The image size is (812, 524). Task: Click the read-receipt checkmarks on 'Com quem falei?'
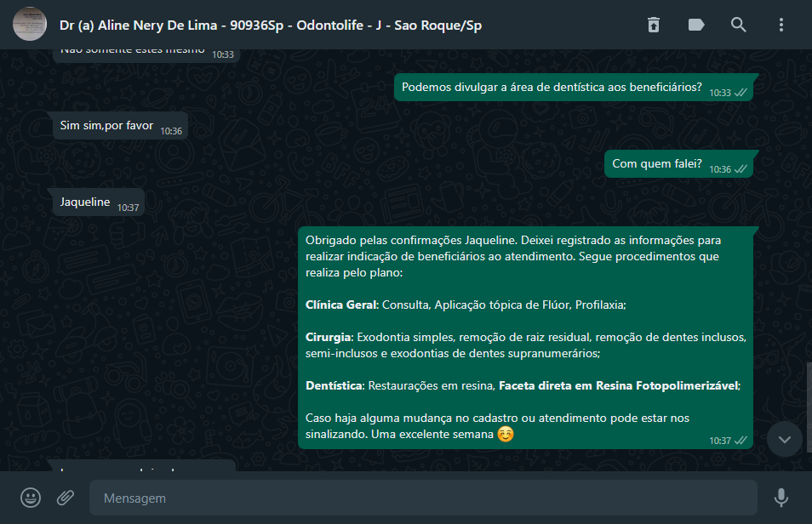741,168
